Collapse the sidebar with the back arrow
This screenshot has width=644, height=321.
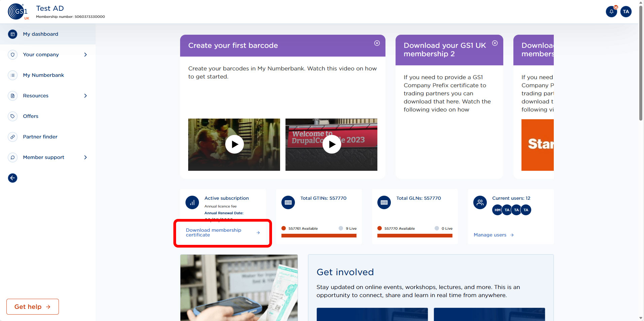pos(12,178)
